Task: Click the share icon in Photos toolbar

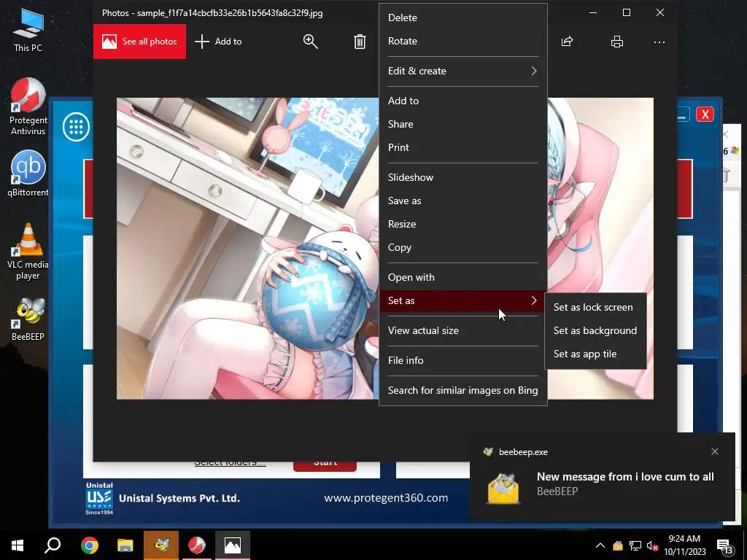Action: [x=567, y=42]
